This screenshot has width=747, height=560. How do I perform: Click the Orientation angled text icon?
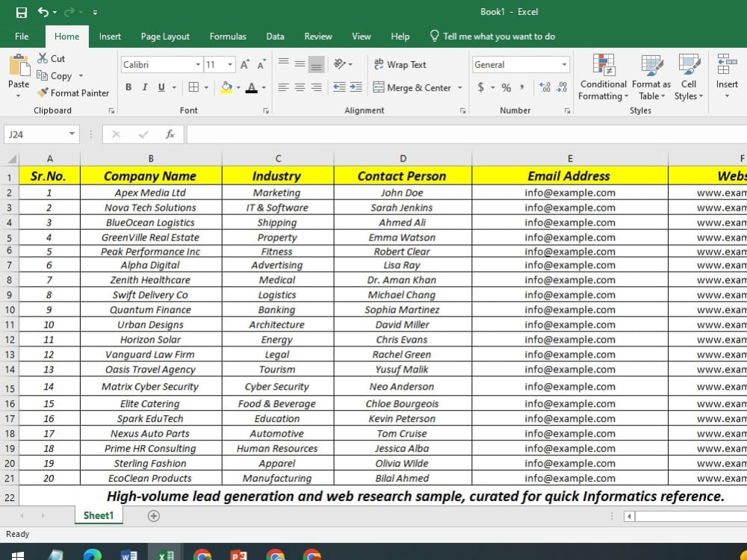[x=339, y=63]
